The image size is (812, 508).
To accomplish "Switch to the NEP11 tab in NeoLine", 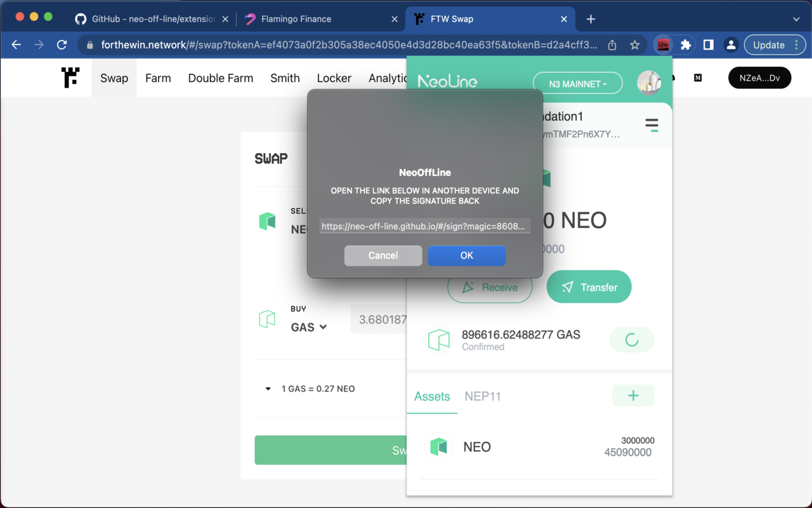I will (x=483, y=396).
